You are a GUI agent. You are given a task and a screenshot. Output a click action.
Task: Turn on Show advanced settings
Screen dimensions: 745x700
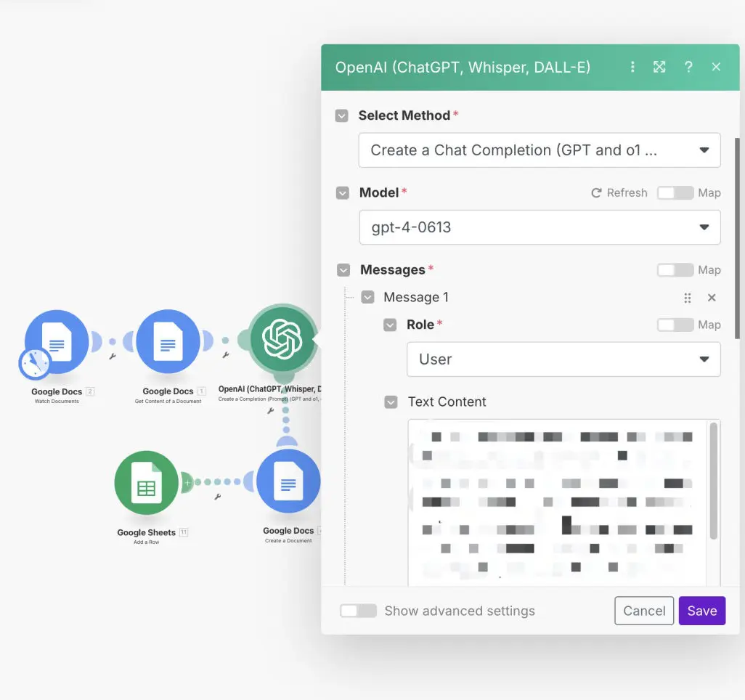click(x=358, y=611)
